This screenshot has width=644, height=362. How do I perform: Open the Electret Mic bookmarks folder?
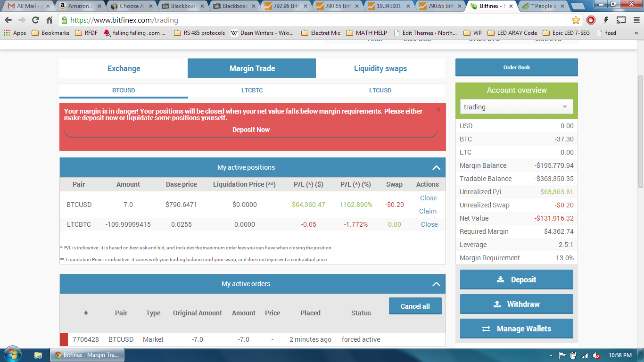[320, 33]
